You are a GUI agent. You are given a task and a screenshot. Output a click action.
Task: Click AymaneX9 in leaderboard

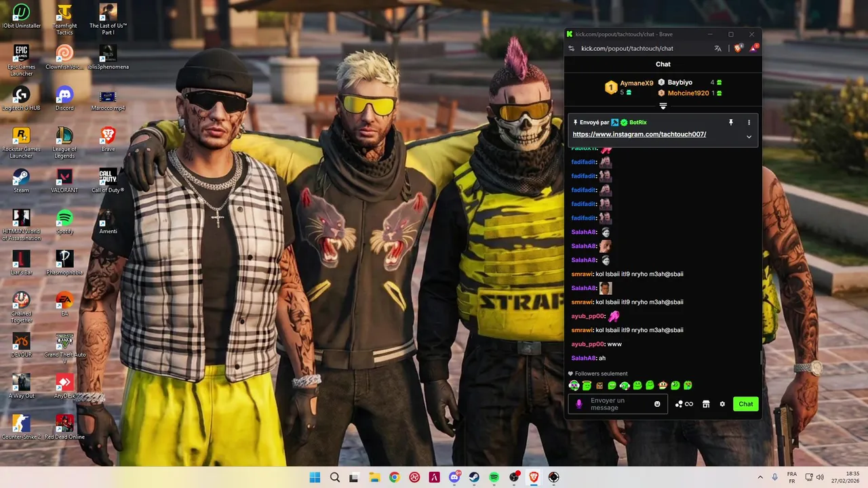(637, 83)
